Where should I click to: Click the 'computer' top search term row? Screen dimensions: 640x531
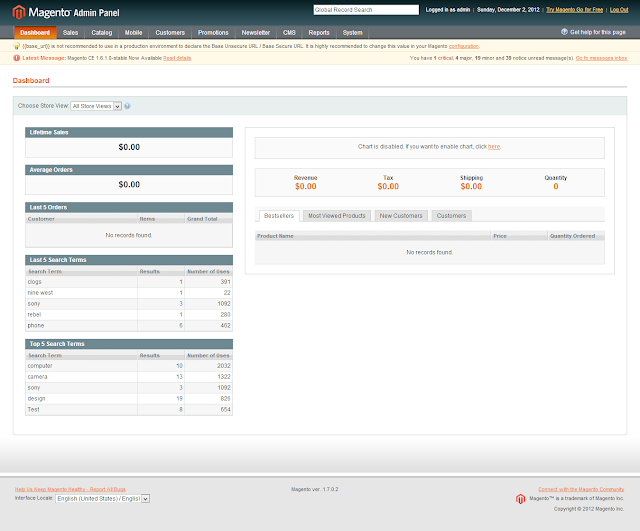pyautogui.click(x=129, y=366)
